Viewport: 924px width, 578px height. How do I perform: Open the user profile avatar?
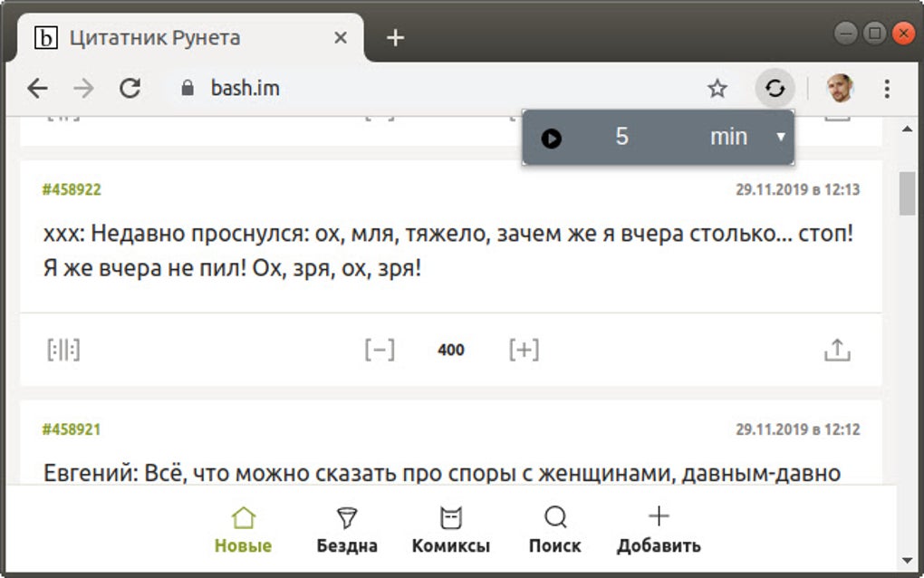click(x=841, y=89)
